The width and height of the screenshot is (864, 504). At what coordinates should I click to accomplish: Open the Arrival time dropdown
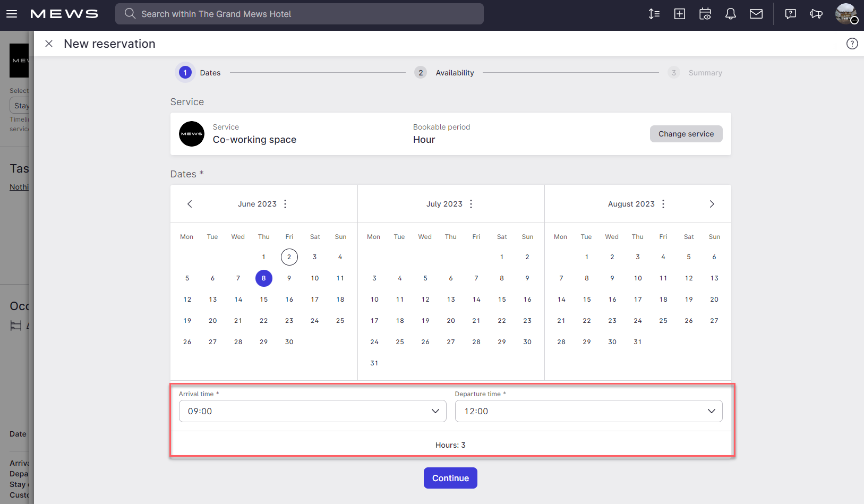click(312, 411)
